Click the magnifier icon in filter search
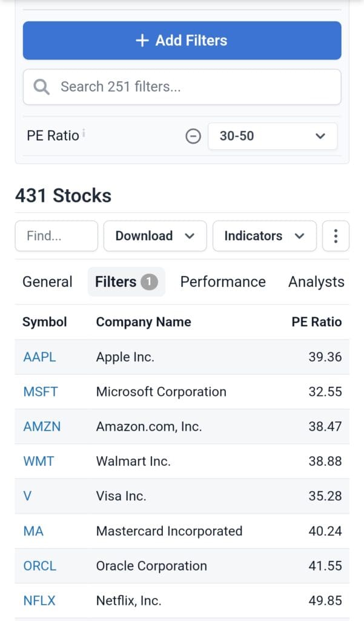This screenshot has height=621, width=364. 41,87
